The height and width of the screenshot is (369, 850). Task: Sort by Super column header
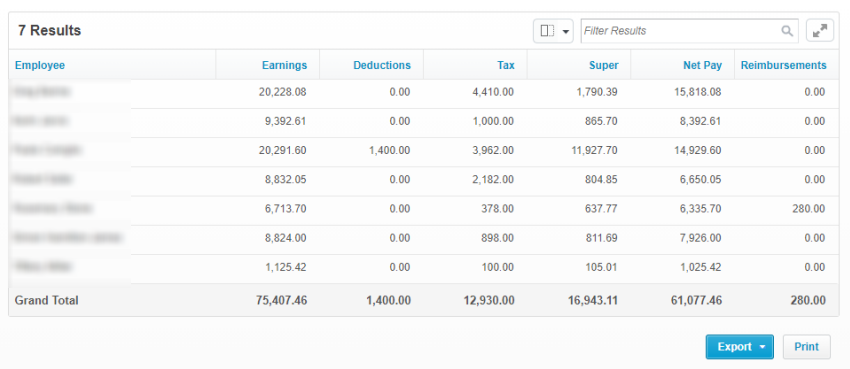point(603,65)
